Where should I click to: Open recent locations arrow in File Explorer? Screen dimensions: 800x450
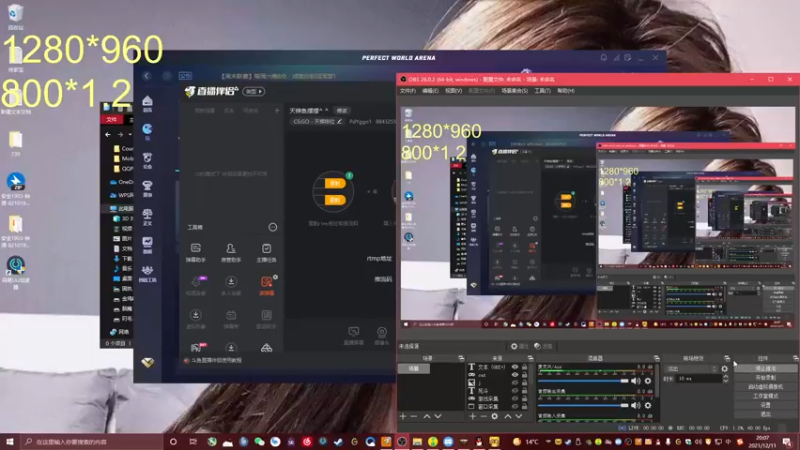130,135
